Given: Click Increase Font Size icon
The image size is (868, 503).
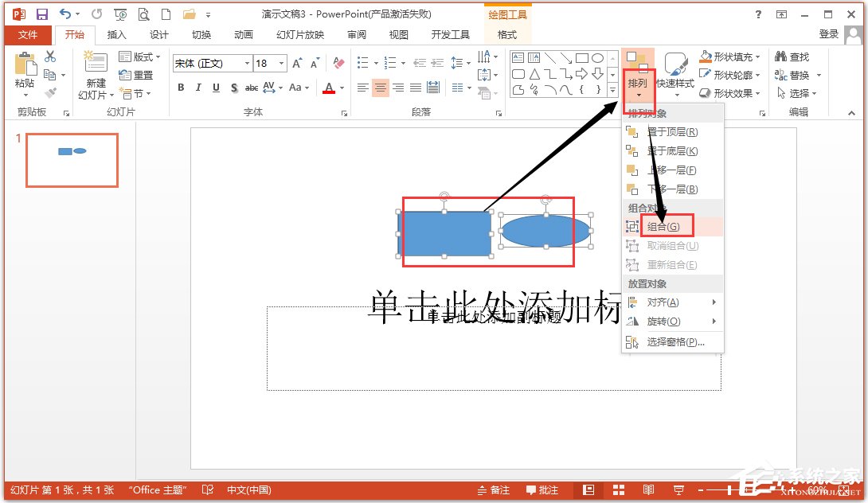Looking at the screenshot, I should tap(297, 63).
